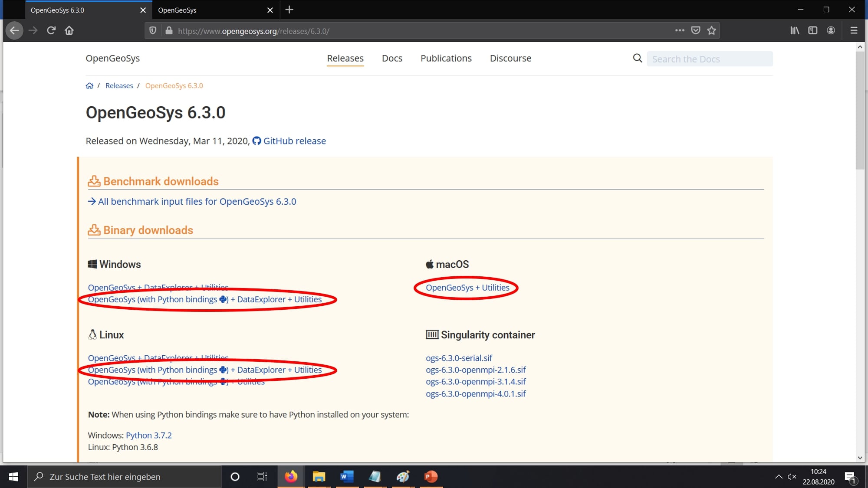This screenshot has height=488, width=868.
Task: Open Firefox account menu
Action: (831, 30)
